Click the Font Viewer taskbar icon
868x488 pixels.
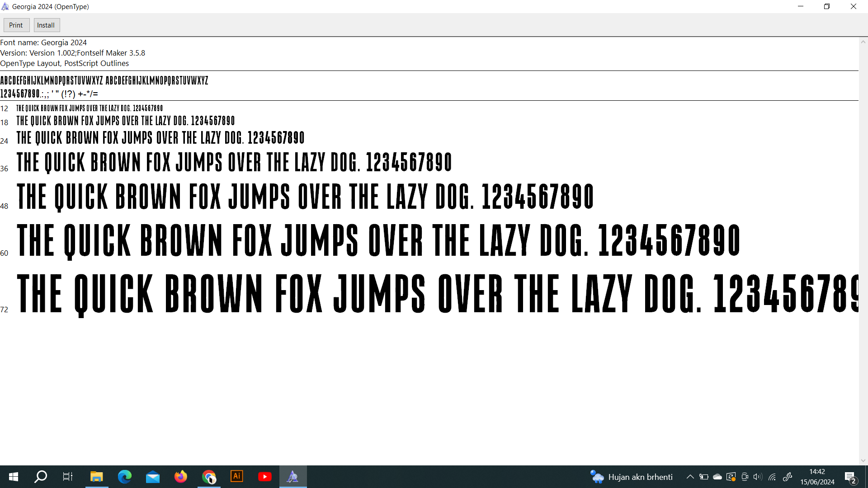point(293,477)
